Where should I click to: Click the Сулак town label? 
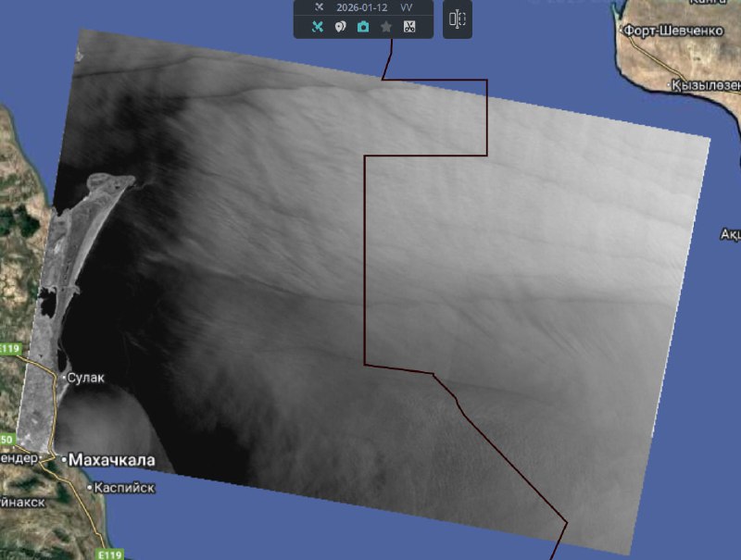coord(86,378)
